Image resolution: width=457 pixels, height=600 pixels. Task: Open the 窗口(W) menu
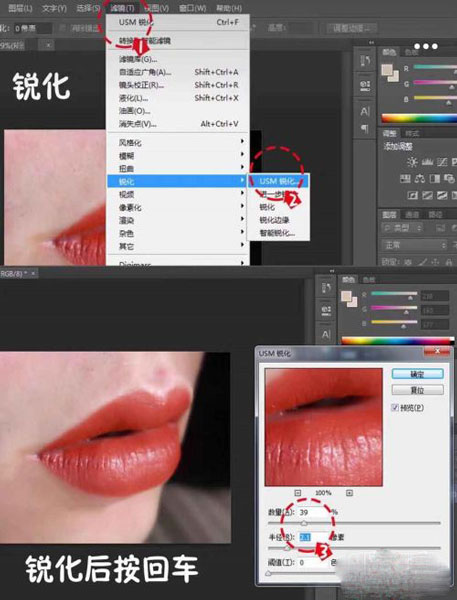tap(193, 8)
